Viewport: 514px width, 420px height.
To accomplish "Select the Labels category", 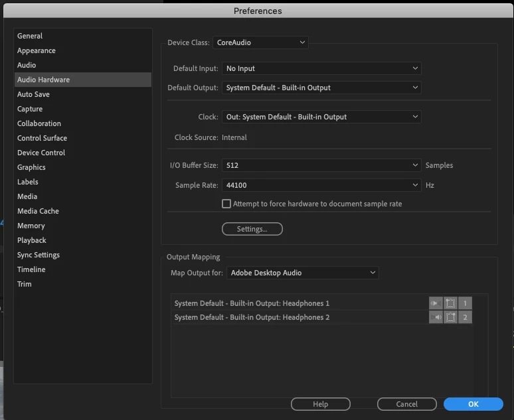I will pos(83,182).
